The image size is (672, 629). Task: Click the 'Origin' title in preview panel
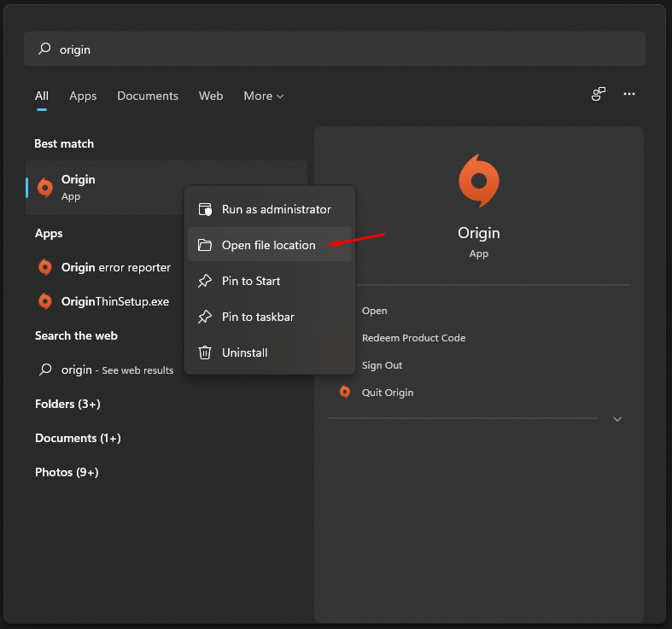(479, 233)
